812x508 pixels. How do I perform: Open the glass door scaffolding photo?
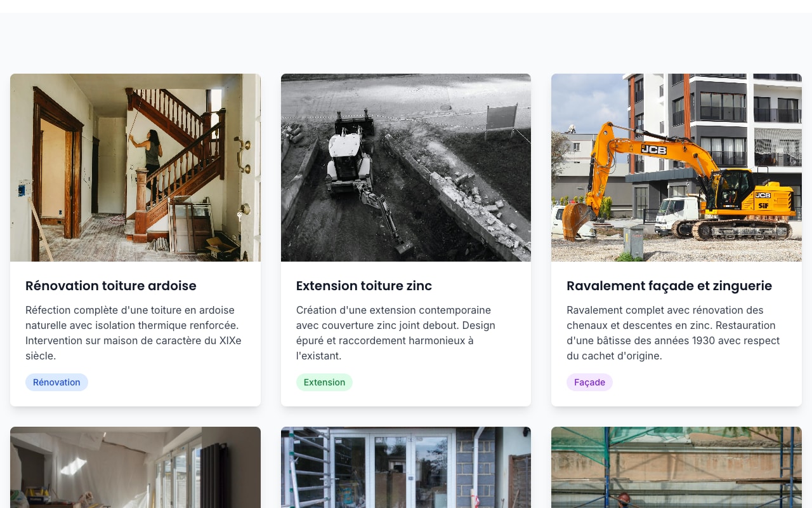point(406,467)
